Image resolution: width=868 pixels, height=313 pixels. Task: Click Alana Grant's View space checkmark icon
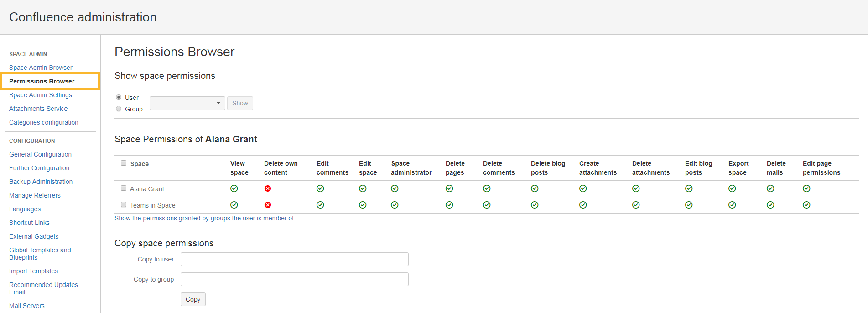234,188
